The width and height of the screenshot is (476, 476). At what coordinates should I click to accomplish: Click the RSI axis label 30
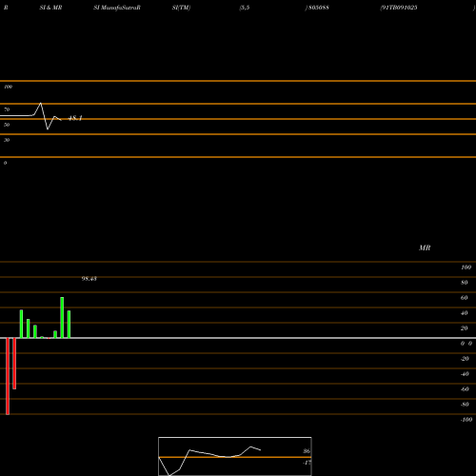[x=7, y=140]
